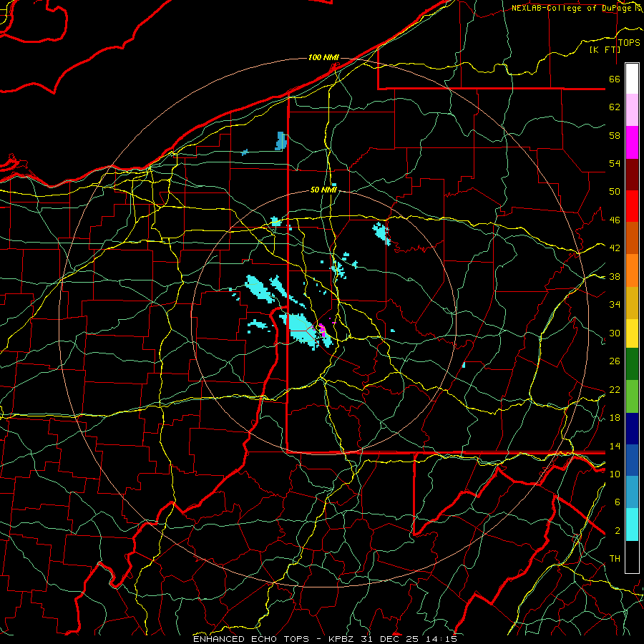Click the 22 value on legend

coord(615,390)
